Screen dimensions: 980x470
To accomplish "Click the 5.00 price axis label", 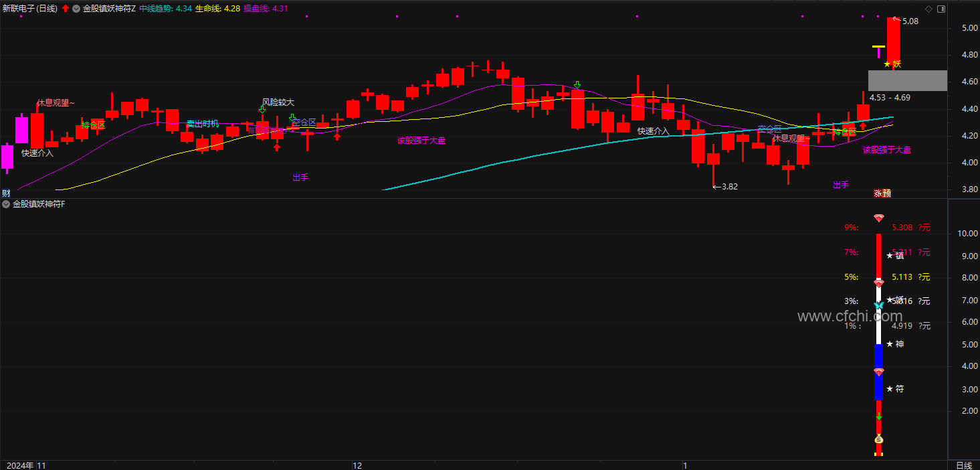I will (969, 28).
